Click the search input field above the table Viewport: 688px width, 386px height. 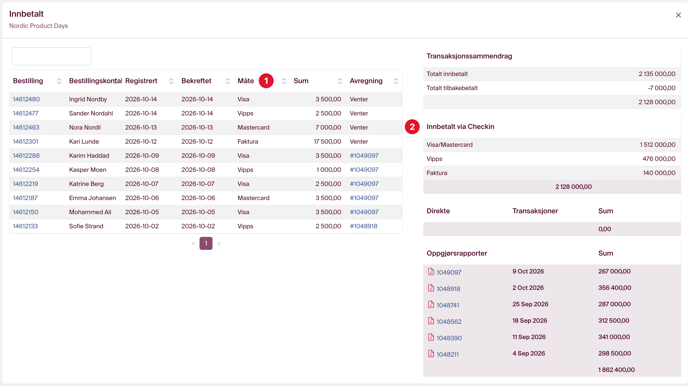point(52,56)
